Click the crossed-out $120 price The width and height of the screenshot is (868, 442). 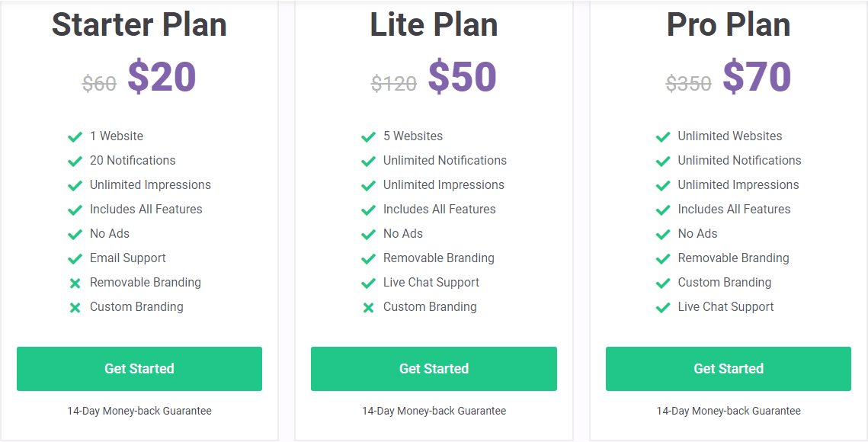pos(392,84)
